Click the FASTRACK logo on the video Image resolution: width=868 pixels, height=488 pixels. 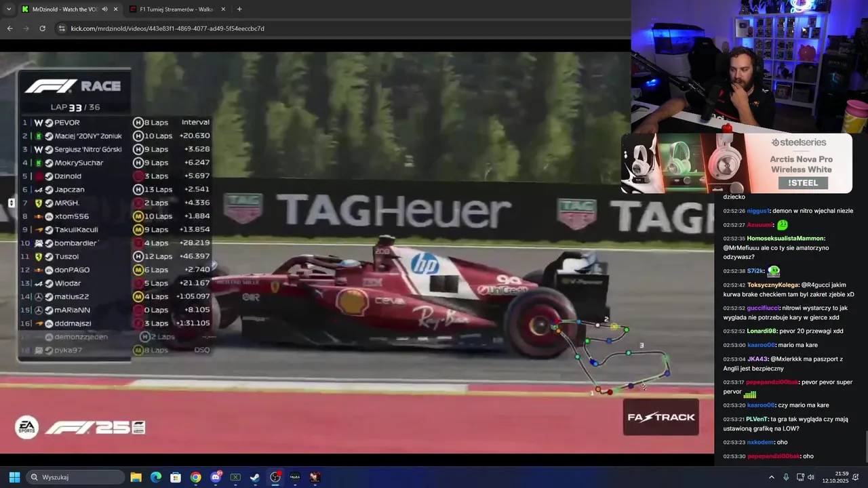pos(661,417)
